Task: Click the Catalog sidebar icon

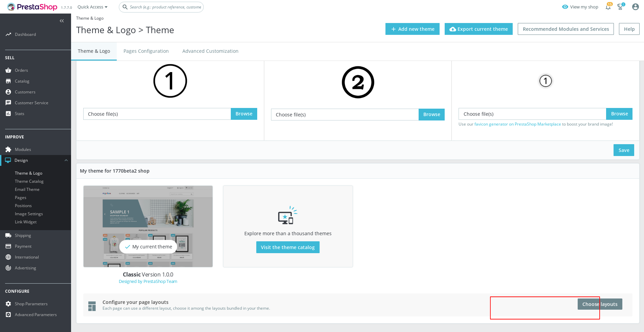Action: (x=8, y=81)
